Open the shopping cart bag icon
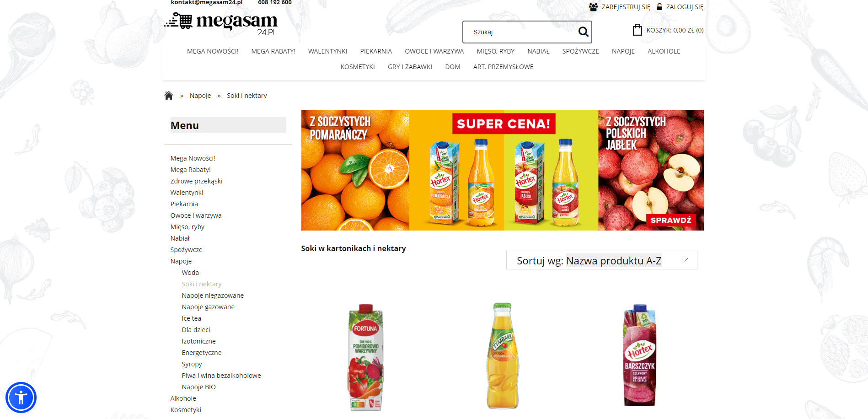Viewport: 868px width, 419px height. [637, 30]
